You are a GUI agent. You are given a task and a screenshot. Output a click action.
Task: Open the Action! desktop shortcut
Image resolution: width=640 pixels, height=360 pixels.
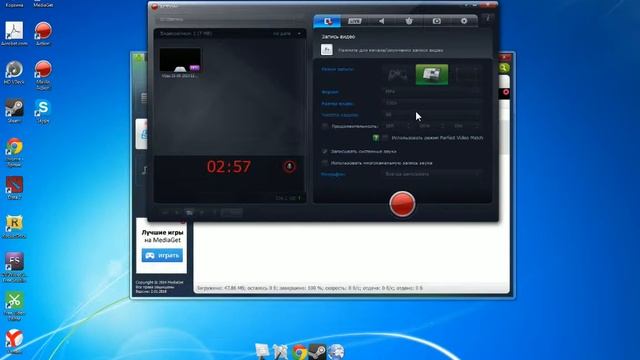pyautogui.click(x=43, y=33)
